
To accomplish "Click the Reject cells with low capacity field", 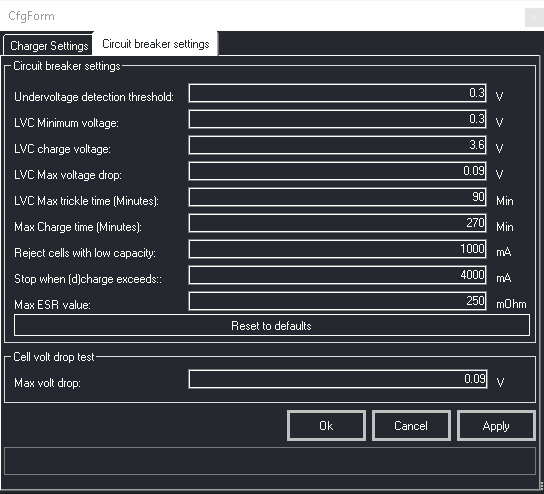I will click(x=338, y=249).
